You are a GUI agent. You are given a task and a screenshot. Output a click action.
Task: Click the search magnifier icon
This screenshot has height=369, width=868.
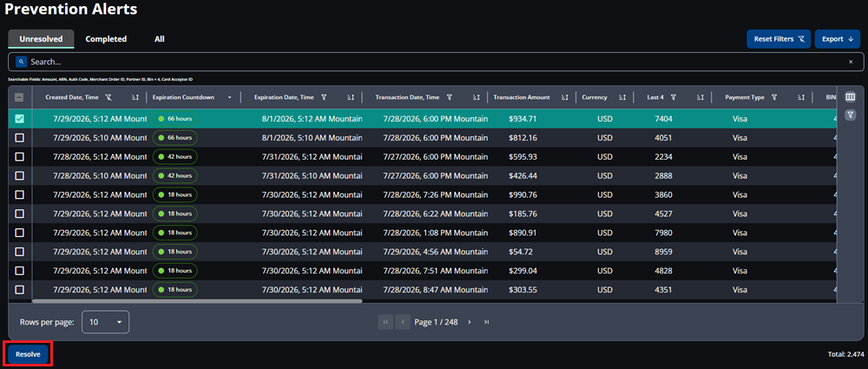point(21,62)
